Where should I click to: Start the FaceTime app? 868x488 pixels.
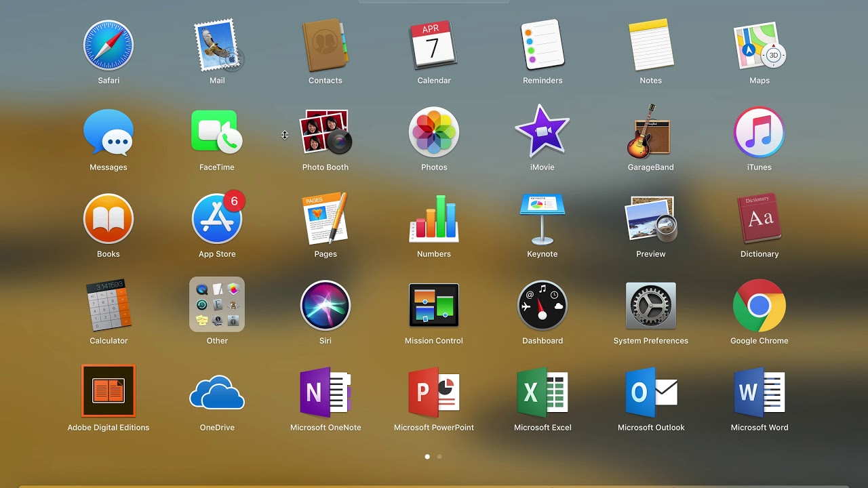click(217, 132)
